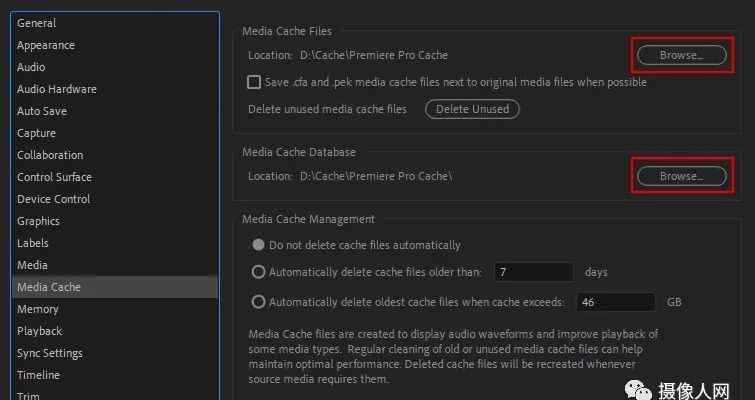Switch to Control Surface preferences
This screenshot has width=755, height=400.
pos(54,177)
